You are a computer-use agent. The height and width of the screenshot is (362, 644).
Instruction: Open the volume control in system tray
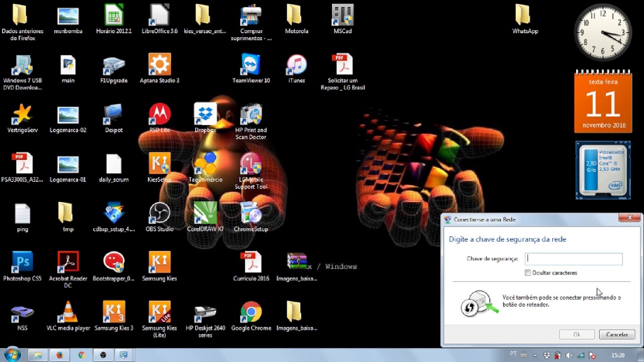click(x=569, y=355)
